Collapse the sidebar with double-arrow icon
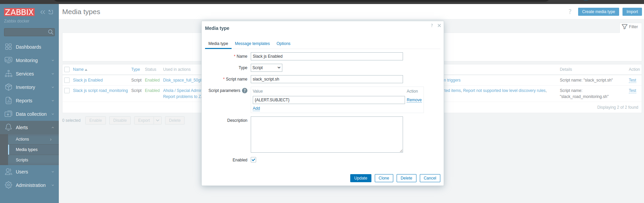Viewport: 644px width, 203px height. [x=43, y=12]
